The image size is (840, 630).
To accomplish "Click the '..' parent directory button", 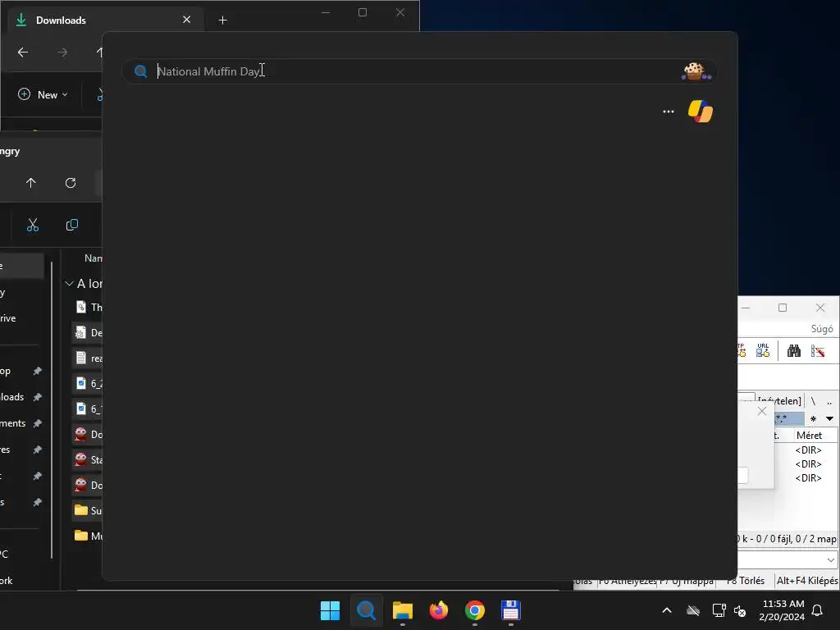I will tap(829, 401).
